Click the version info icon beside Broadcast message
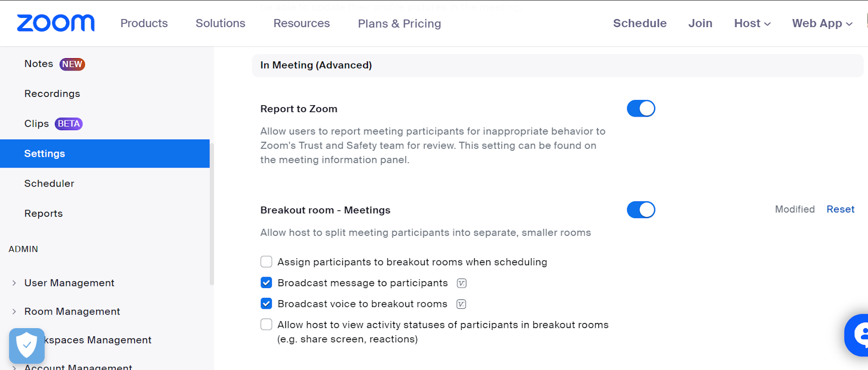The image size is (868, 370). point(462,283)
